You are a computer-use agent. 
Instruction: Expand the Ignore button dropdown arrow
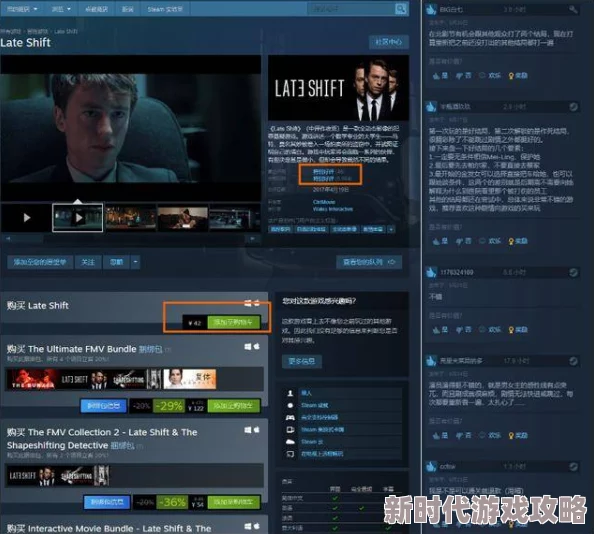[x=135, y=262]
